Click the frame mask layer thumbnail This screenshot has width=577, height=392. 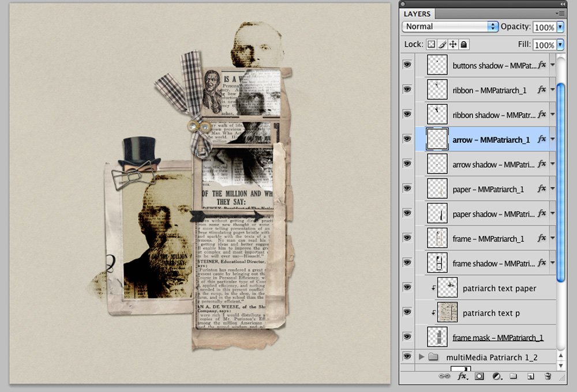[x=437, y=337]
